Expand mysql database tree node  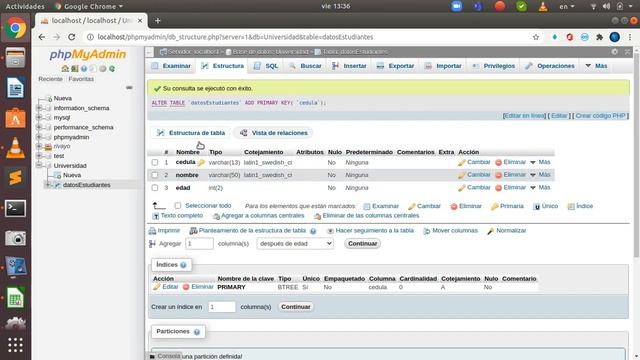[39, 118]
